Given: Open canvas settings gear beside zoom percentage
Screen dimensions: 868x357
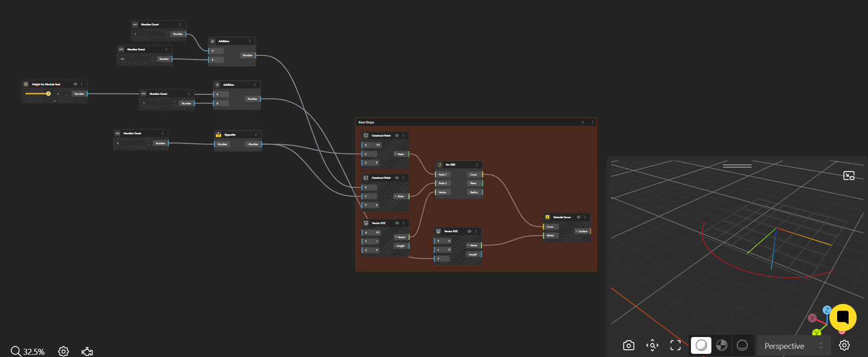Looking at the screenshot, I should (64, 352).
